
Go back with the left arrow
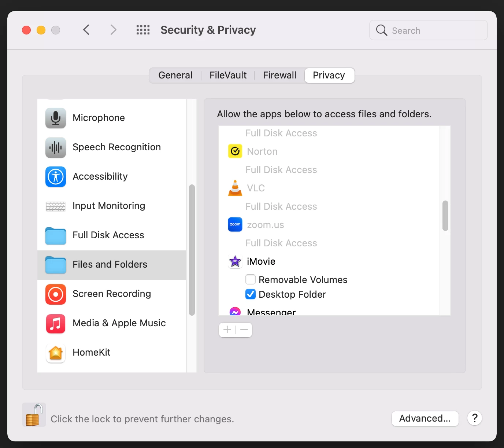(x=86, y=30)
